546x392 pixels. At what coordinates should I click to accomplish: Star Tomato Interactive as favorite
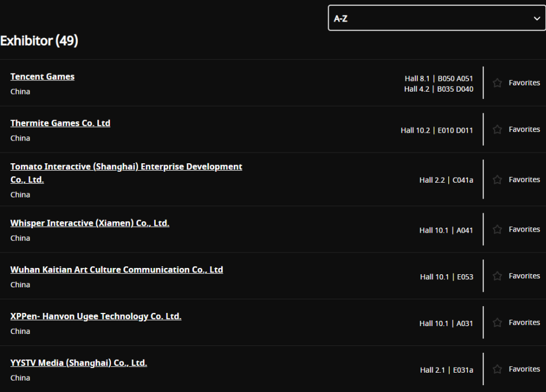pos(497,179)
